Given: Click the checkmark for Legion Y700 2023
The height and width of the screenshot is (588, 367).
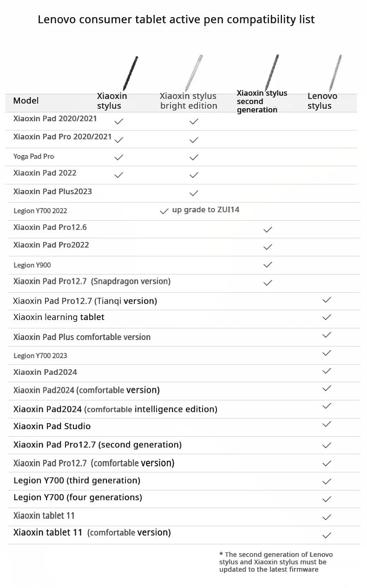Looking at the screenshot, I should (x=327, y=353).
